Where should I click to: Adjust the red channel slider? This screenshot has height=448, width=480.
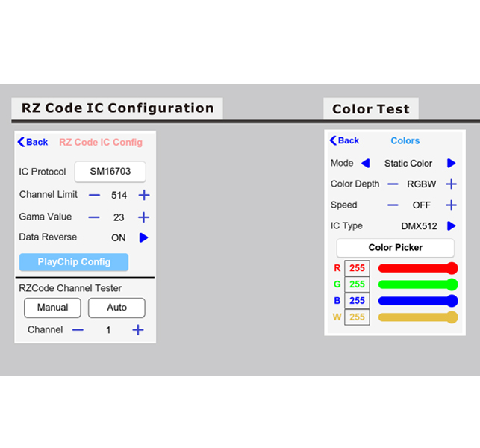(x=417, y=268)
